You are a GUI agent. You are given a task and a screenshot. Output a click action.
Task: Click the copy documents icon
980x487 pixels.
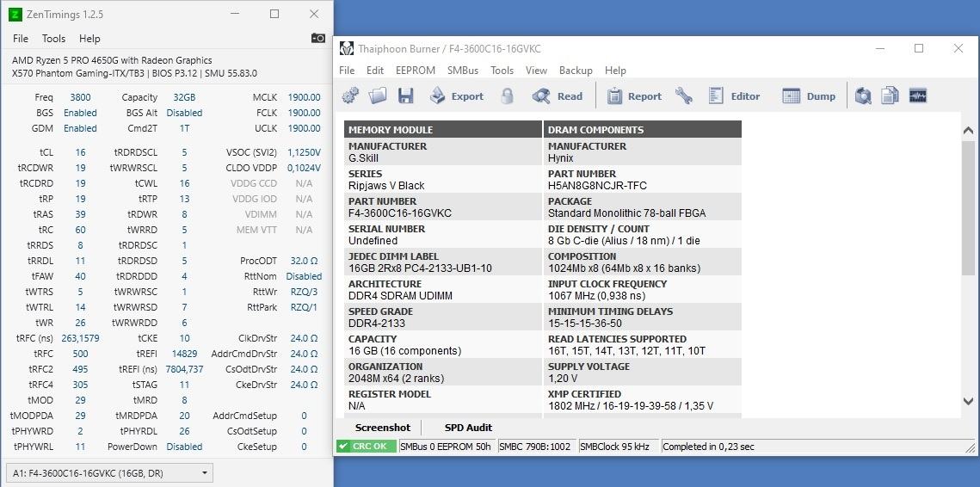[890, 96]
